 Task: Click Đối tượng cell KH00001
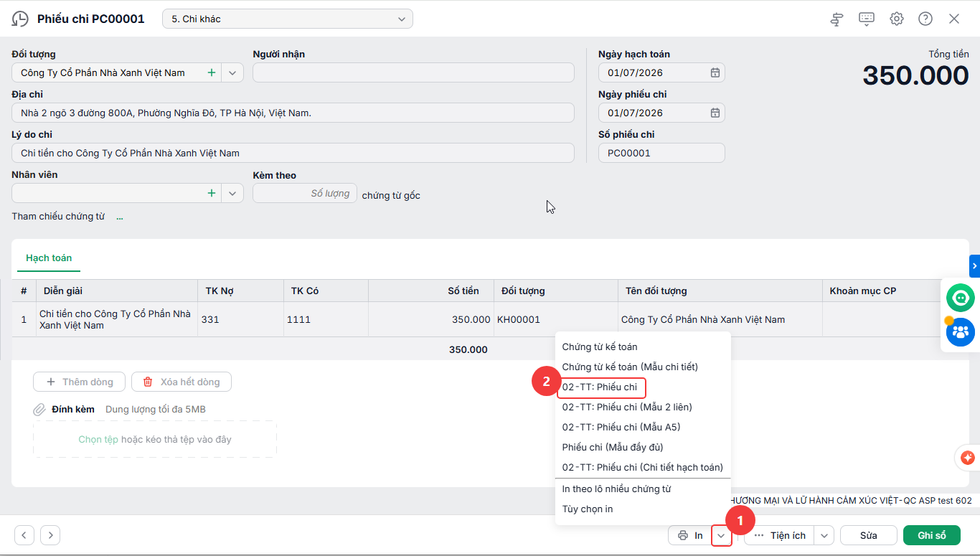pos(555,320)
